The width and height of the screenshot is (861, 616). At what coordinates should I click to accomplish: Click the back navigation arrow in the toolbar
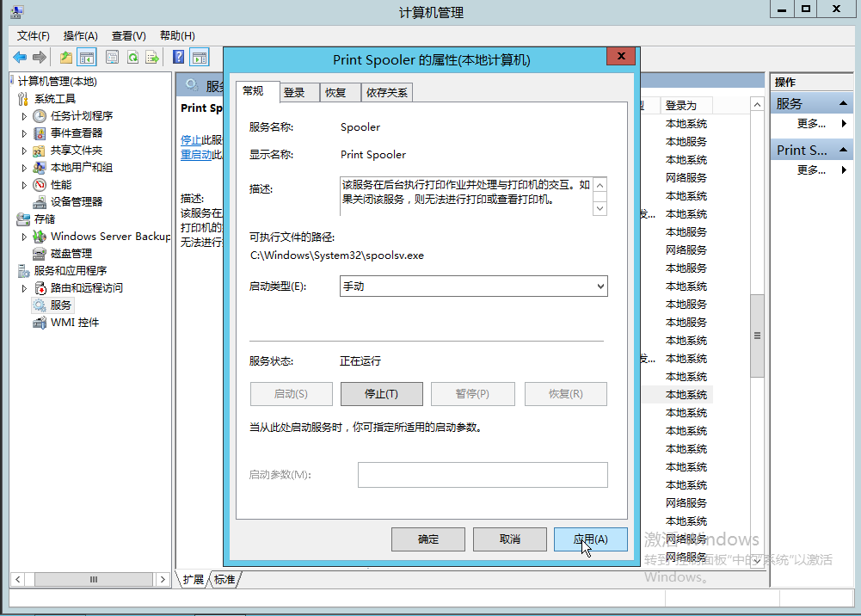[19, 57]
